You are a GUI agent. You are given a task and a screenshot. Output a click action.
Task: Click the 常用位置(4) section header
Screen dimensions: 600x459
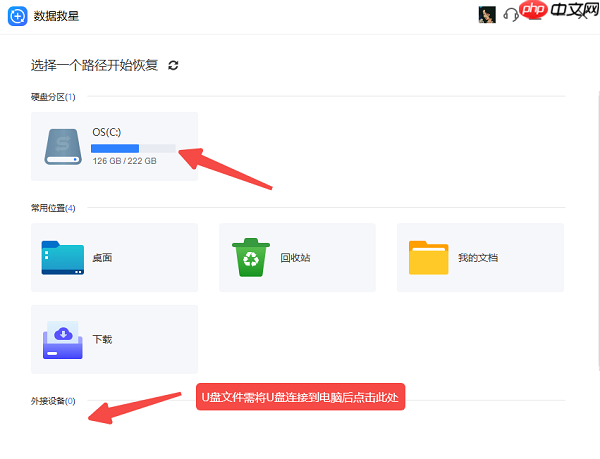point(53,208)
